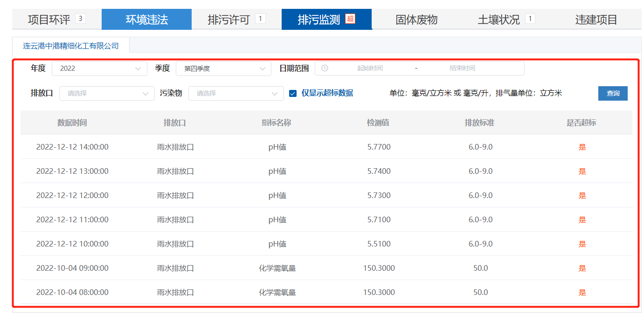The image size is (644, 315).
Task: Click 化学需氧量 in the 09:00:00 row
Action: pyautogui.click(x=277, y=268)
